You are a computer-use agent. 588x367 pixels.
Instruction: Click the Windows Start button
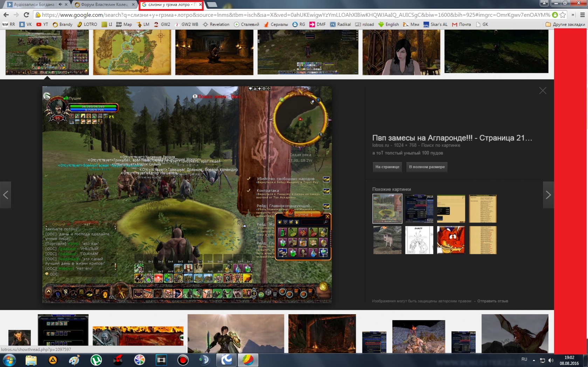pos(9,360)
